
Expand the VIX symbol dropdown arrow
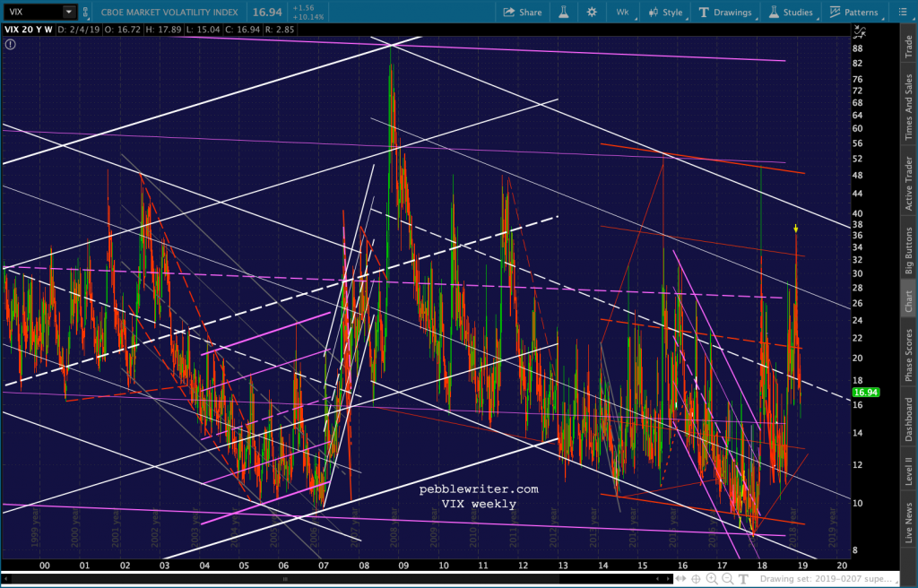69,13
